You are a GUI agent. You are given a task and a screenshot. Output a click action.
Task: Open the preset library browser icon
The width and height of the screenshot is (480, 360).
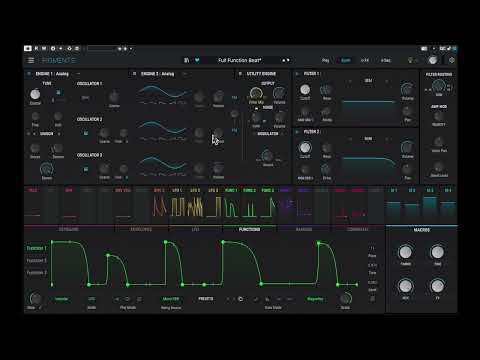pyautogui.click(x=187, y=60)
